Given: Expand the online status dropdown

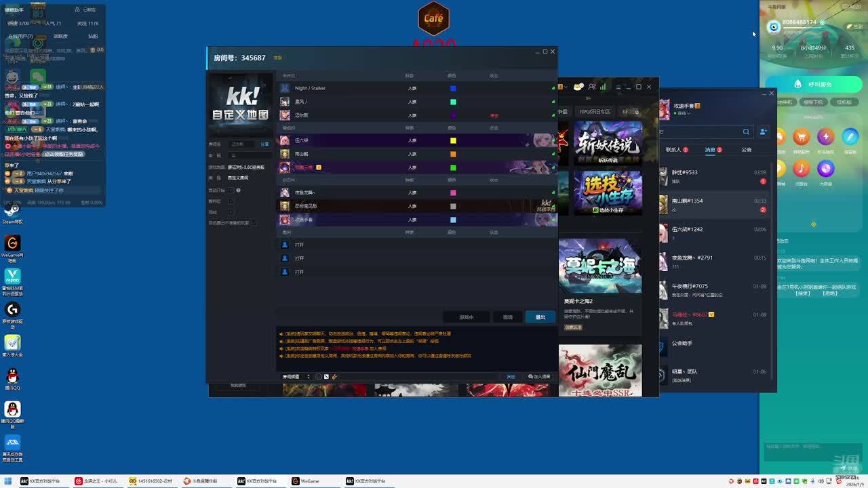Looking at the screenshot, I should tap(684, 113).
